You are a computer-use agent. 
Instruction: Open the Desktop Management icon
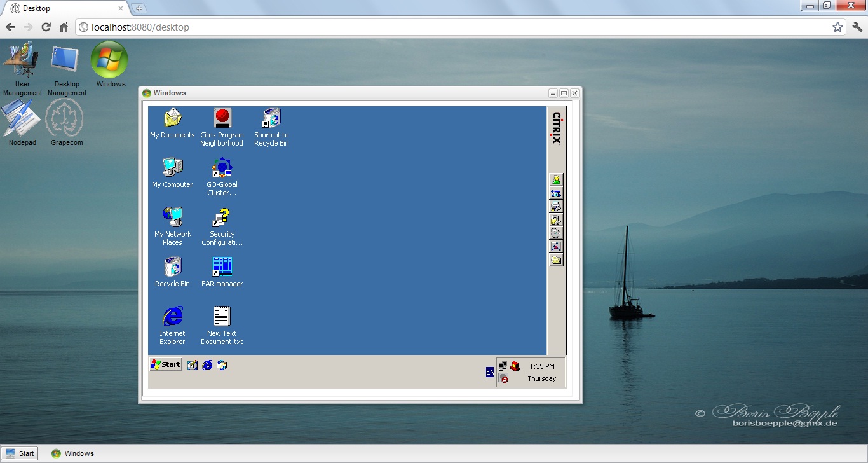(66, 61)
